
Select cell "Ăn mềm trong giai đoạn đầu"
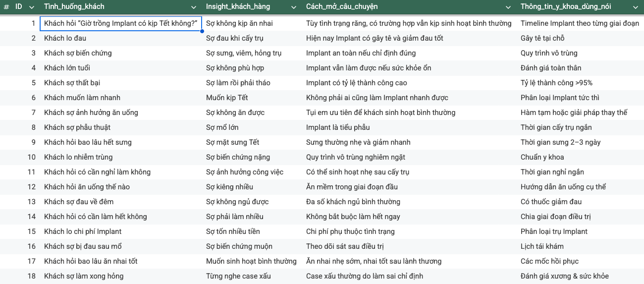(409, 187)
